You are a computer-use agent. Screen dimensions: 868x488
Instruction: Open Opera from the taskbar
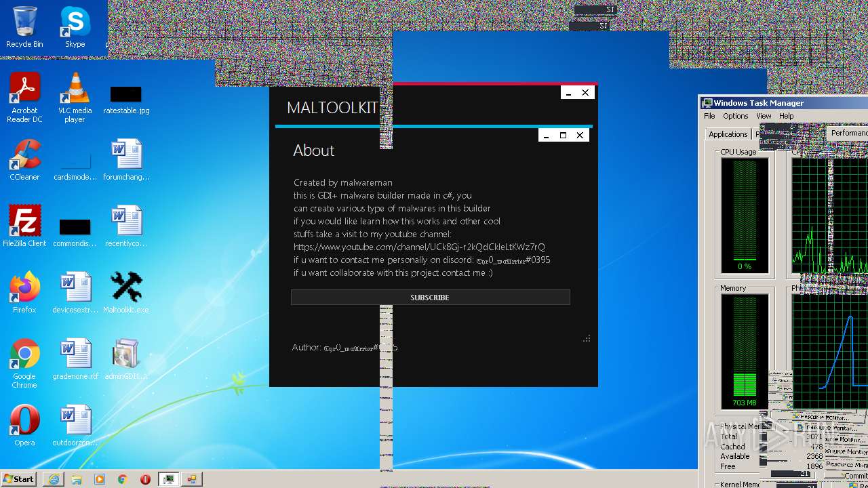146,479
